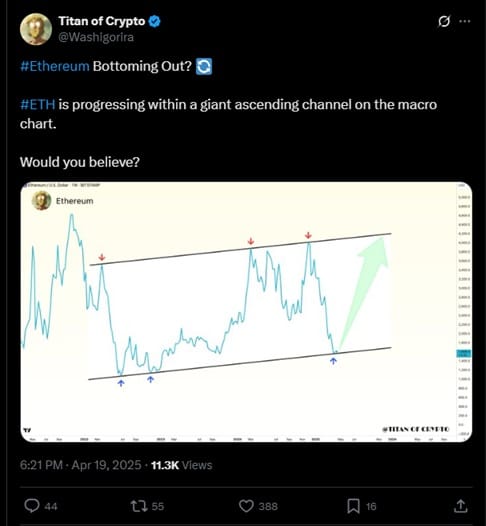This screenshot has height=526, width=486.
Task: Click the @Washigorira handle
Action: coord(96,37)
